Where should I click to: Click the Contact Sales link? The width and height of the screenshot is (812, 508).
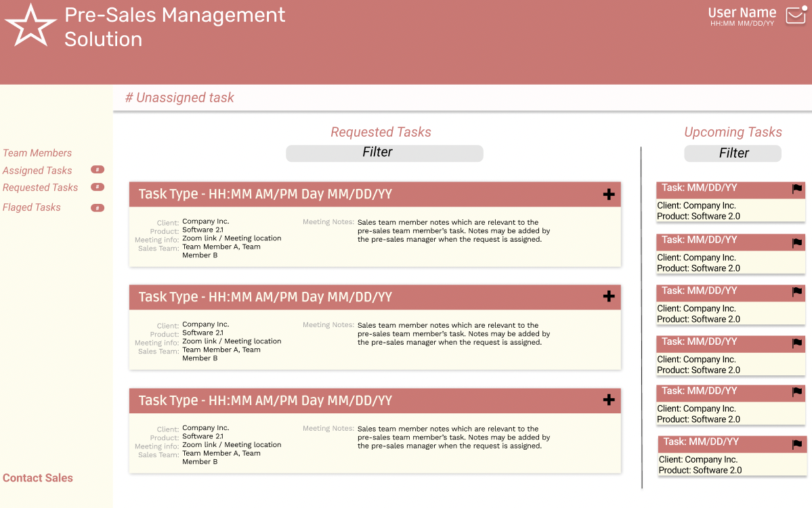pyautogui.click(x=38, y=478)
